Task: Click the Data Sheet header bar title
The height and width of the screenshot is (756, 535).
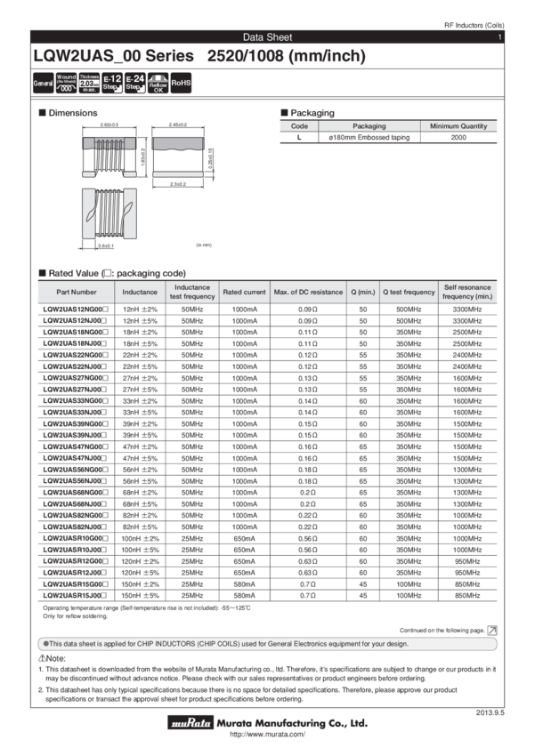Action: click(268, 37)
